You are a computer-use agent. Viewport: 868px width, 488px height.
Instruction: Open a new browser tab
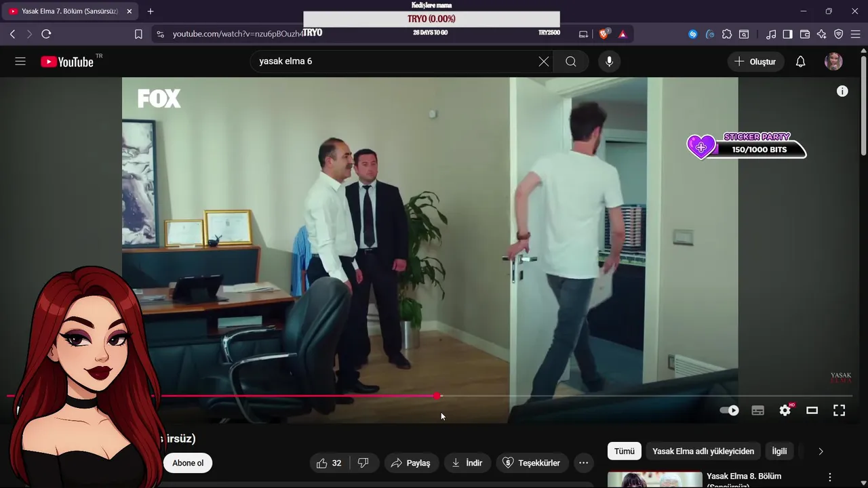click(x=151, y=12)
